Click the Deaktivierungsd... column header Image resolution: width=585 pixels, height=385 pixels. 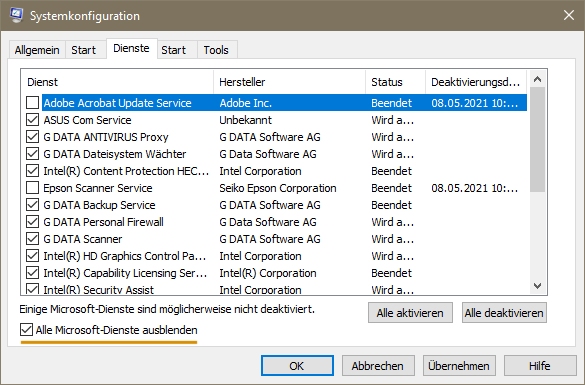[x=475, y=82]
